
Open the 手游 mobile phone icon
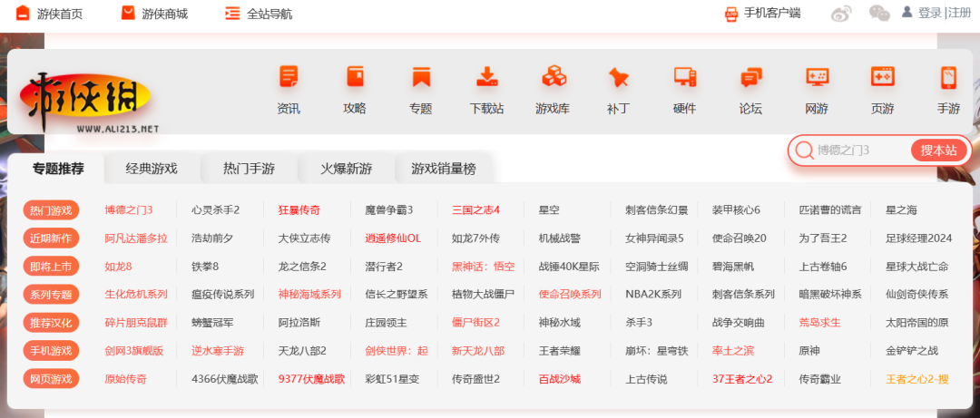pos(949,77)
